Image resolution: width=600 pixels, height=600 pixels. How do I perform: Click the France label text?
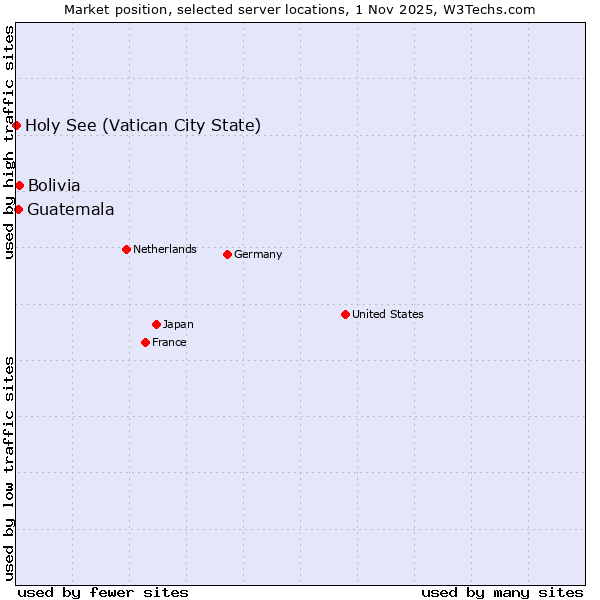[169, 342]
